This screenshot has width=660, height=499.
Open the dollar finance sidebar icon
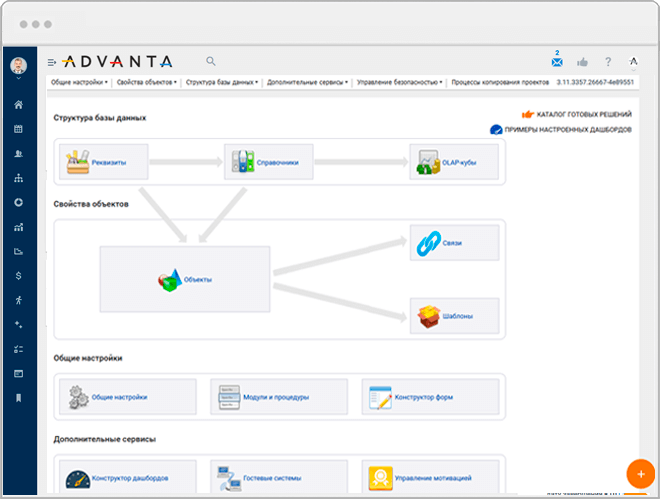click(x=18, y=276)
